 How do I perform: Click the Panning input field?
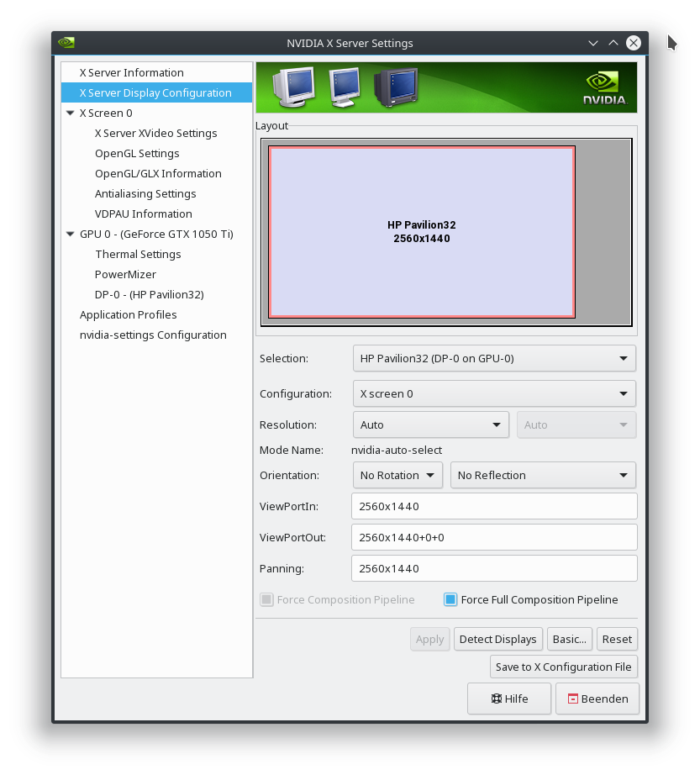(494, 568)
